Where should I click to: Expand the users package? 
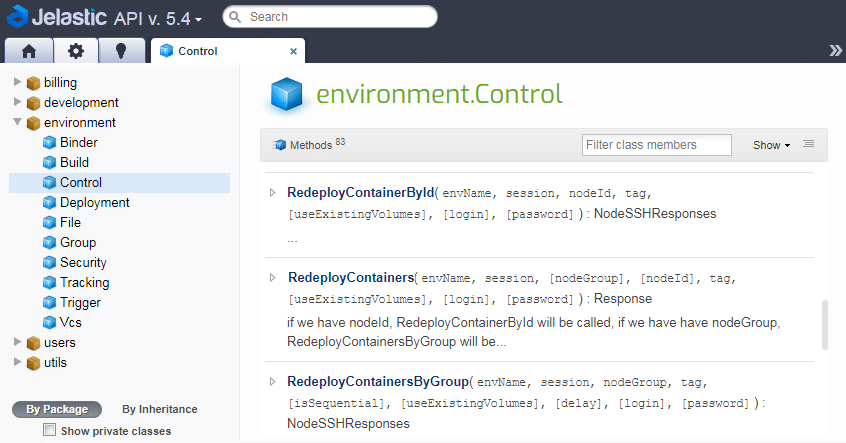pos(17,342)
